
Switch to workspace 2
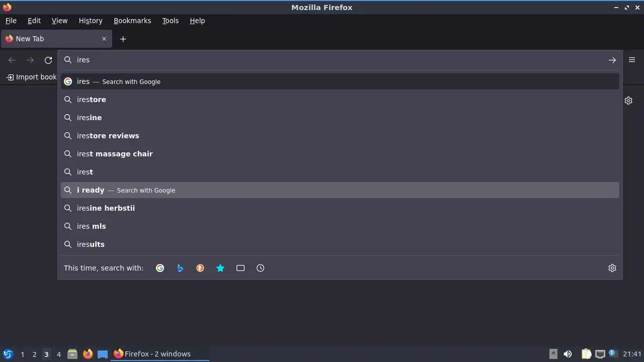coord(34,354)
